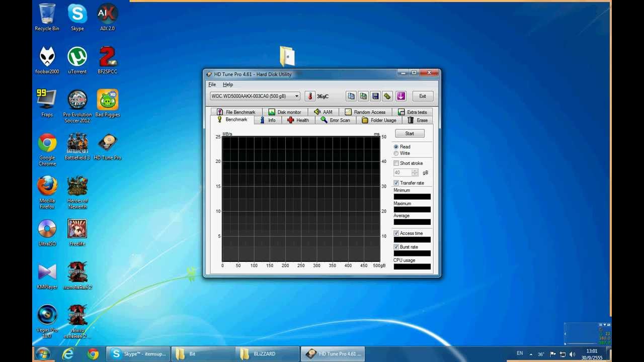Screen dimensions: 644x362
Task: Select the KMPlayer desktop icon
Action: pos(47,276)
